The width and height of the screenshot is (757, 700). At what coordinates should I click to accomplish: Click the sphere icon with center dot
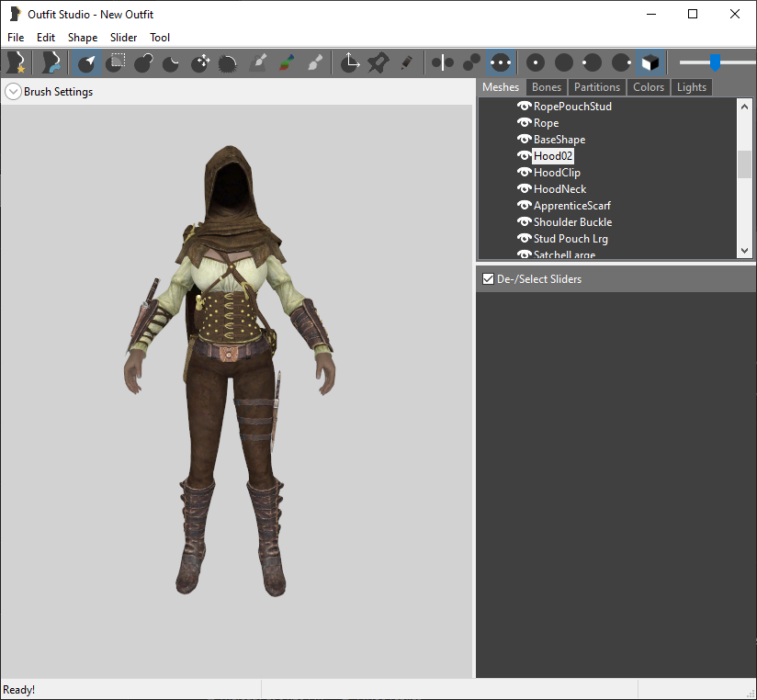tap(536, 62)
